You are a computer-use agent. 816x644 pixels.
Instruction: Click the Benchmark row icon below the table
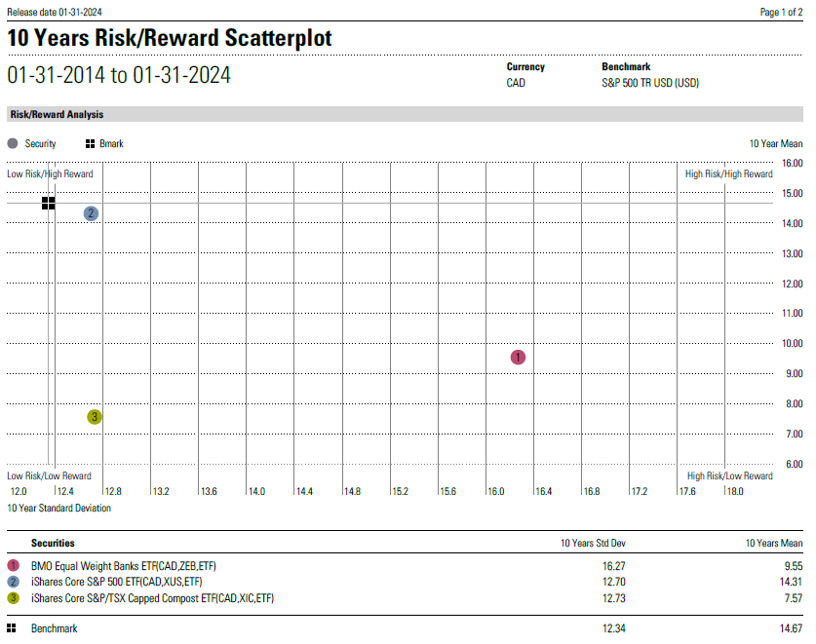[13, 628]
